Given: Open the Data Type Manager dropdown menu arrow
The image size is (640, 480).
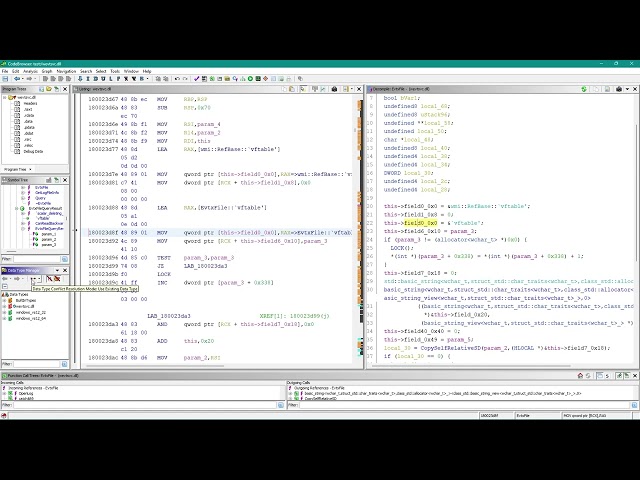Looking at the screenshot, I should point(57,270).
